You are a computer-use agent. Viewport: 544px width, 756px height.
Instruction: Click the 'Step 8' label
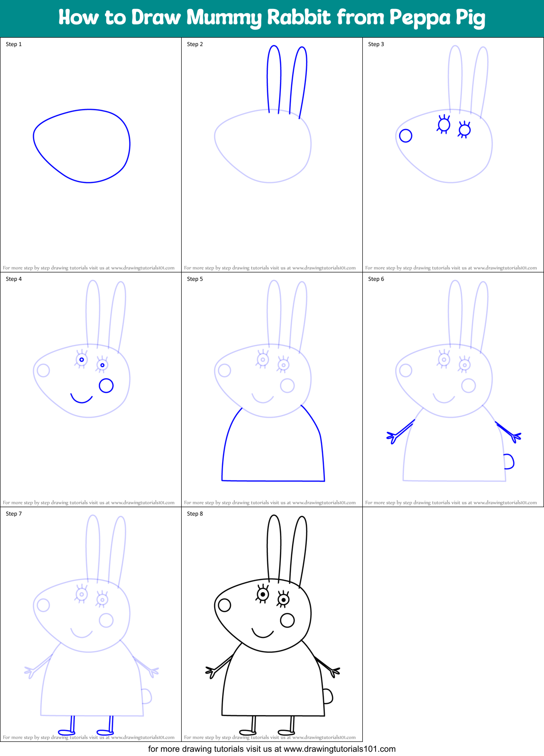195,514
